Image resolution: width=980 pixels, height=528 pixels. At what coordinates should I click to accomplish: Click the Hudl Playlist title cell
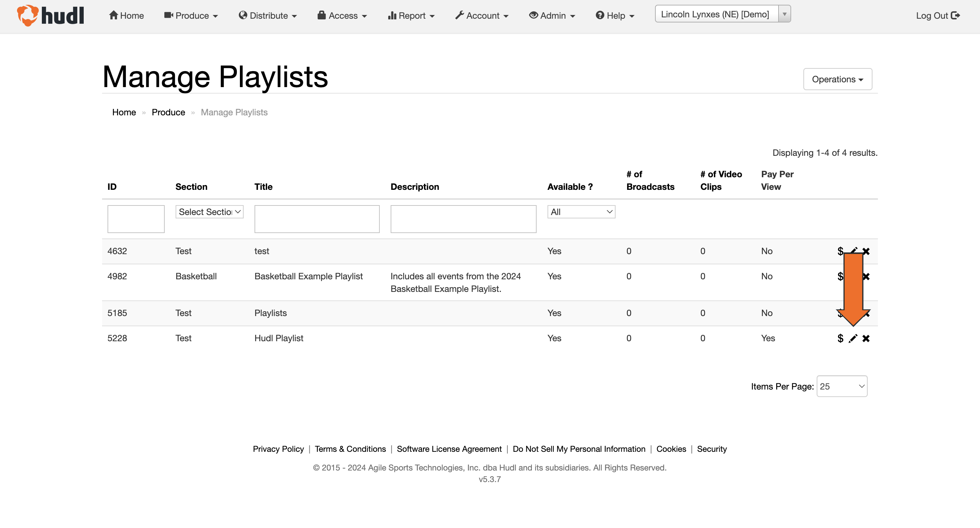279,338
